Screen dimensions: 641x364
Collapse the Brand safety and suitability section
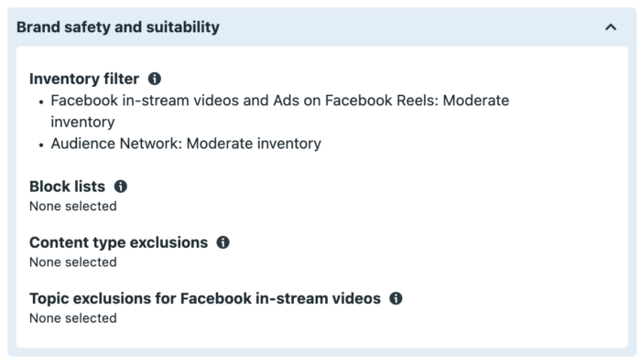(x=611, y=27)
